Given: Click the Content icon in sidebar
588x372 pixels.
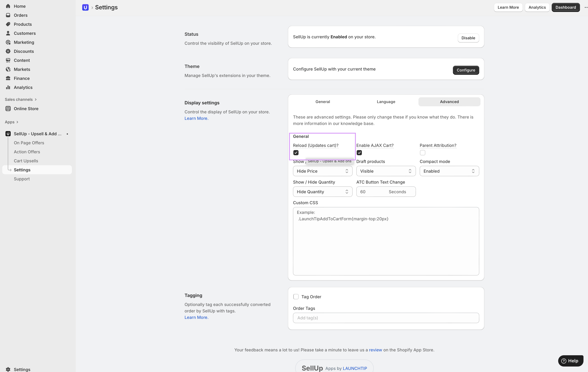Looking at the screenshot, I should tap(8, 60).
